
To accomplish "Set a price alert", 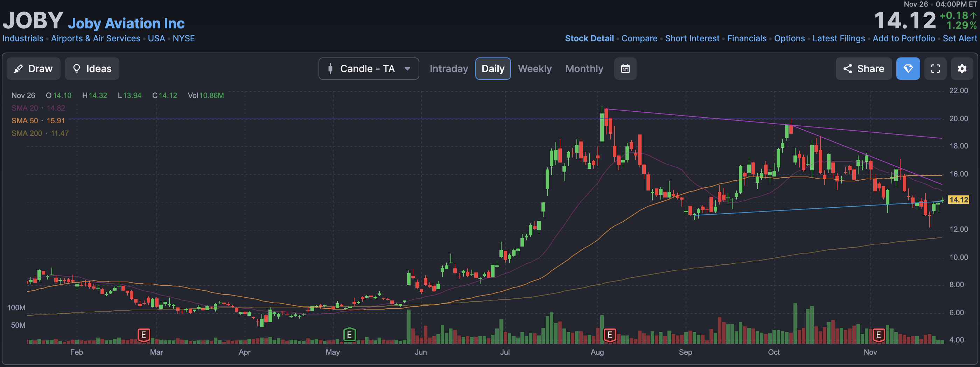I will (x=959, y=39).
